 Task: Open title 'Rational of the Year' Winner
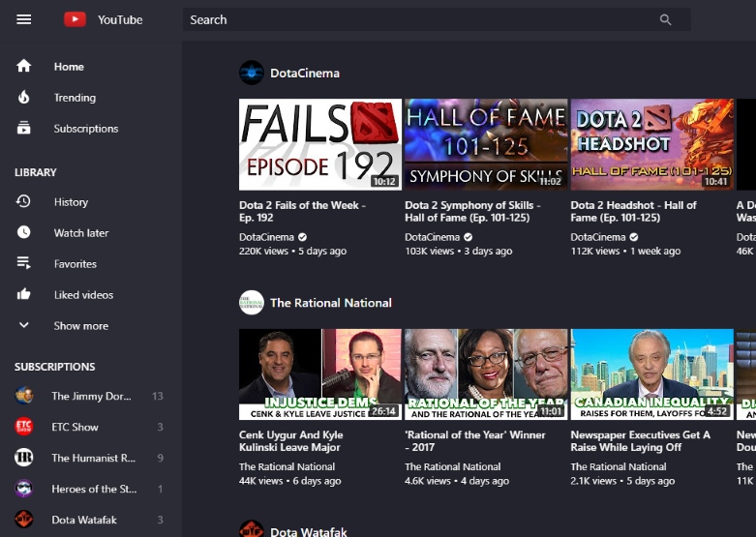click(x=475, y=440)
